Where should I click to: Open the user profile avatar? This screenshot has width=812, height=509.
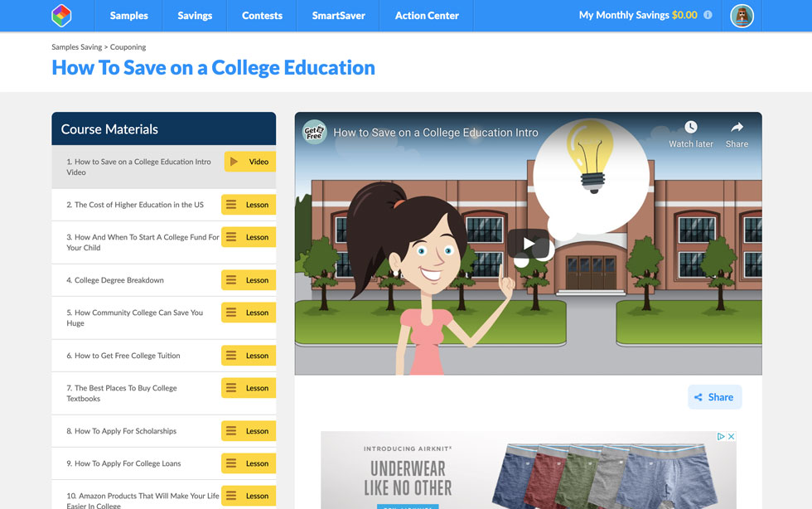tap(742, 16)
